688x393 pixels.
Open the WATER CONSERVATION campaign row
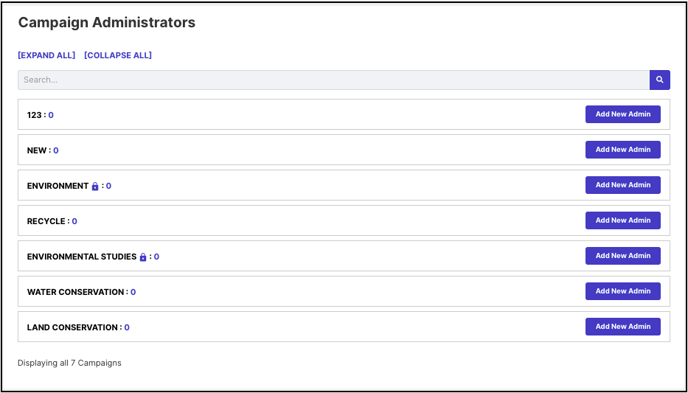coord(344,292)
